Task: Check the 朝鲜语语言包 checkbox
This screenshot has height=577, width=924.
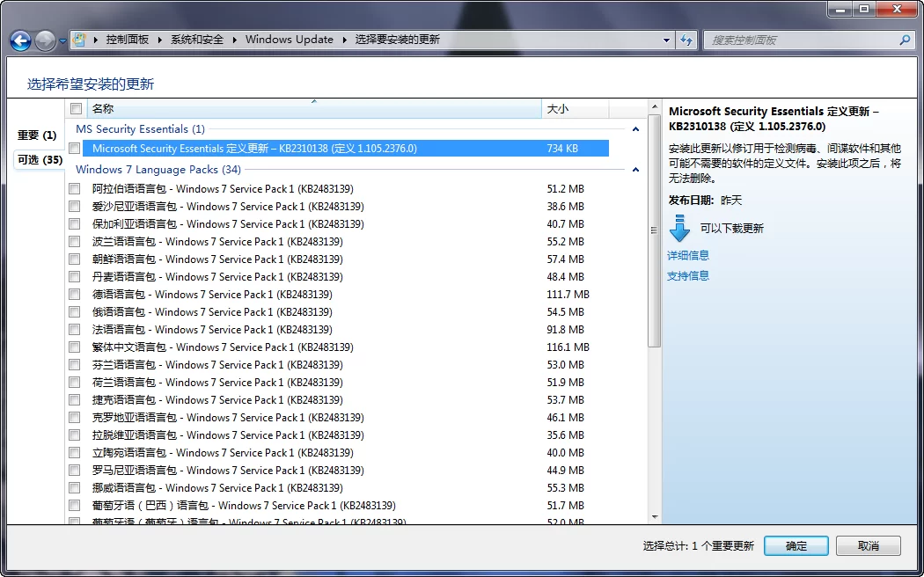Action: click(x=74, y=259)
